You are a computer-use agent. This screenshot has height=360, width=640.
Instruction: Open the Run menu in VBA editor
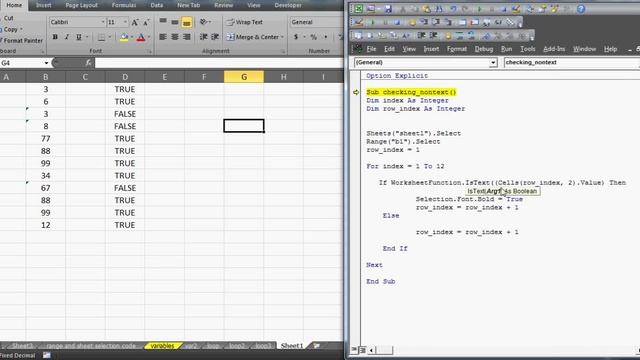click(506, 49)
